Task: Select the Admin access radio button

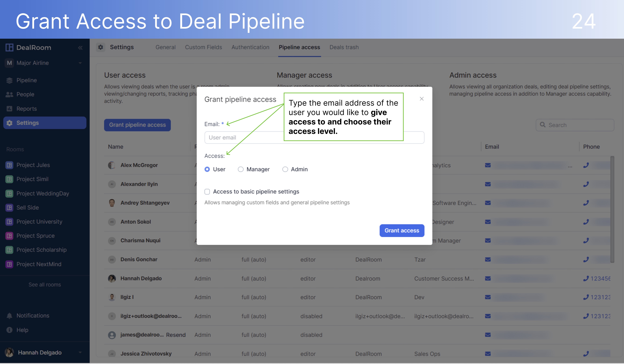Action: click(x=285, y=169)
